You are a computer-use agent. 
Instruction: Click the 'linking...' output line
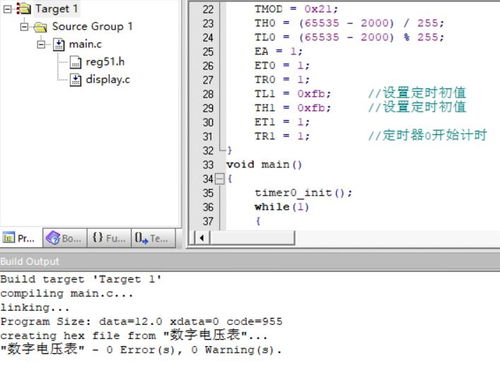[35, 307]
